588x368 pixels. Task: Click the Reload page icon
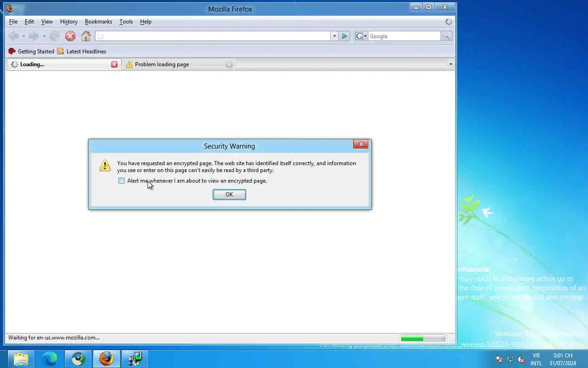[x=55, y=36]
